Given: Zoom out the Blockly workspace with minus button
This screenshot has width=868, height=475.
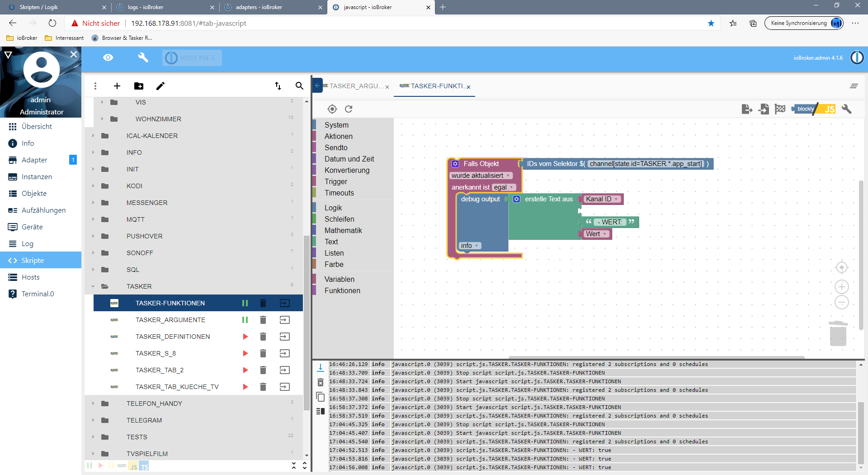Looking at the screenshot, I should [x=841, y=302].
